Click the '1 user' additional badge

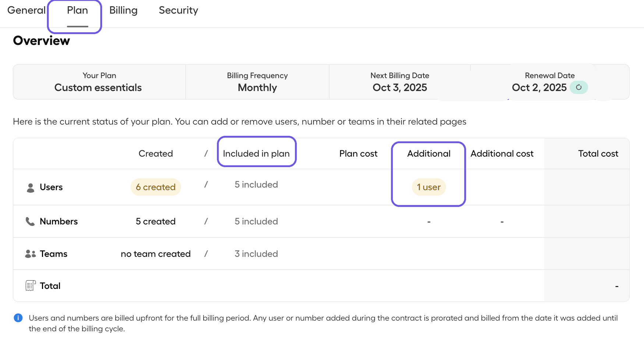[429, 187]
